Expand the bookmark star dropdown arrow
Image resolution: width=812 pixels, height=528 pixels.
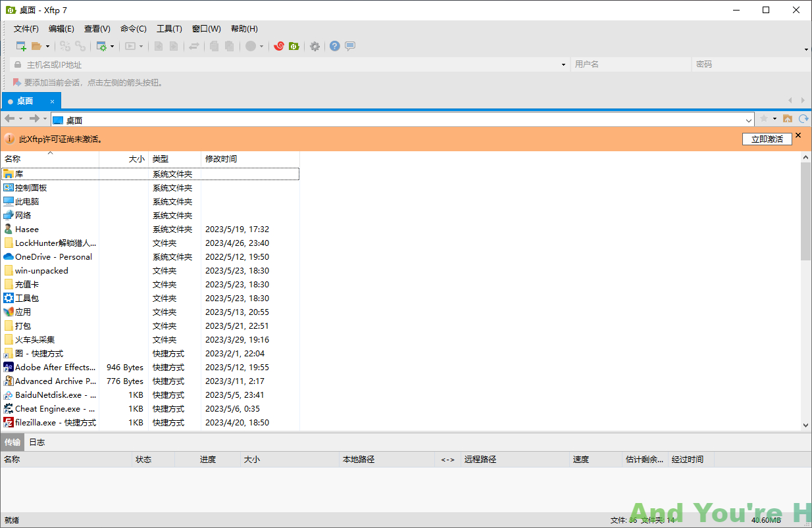click(774, 118)
